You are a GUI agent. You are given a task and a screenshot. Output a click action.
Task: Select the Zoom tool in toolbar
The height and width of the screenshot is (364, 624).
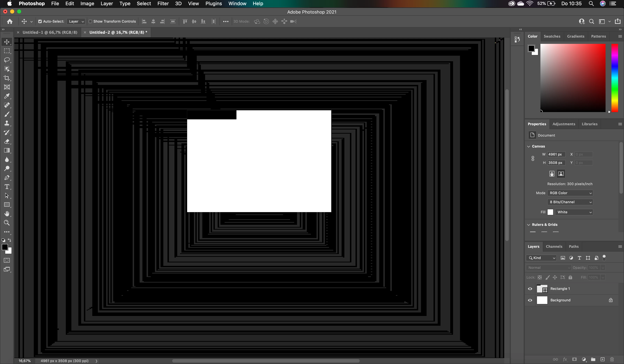[x=7, y=223]
